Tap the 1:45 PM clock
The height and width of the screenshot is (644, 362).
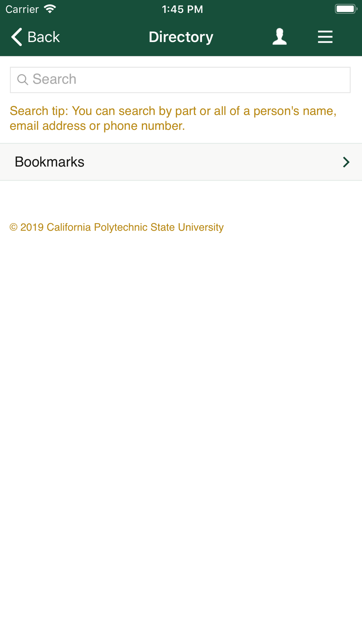pyautogui.click(x=182, y=9)
